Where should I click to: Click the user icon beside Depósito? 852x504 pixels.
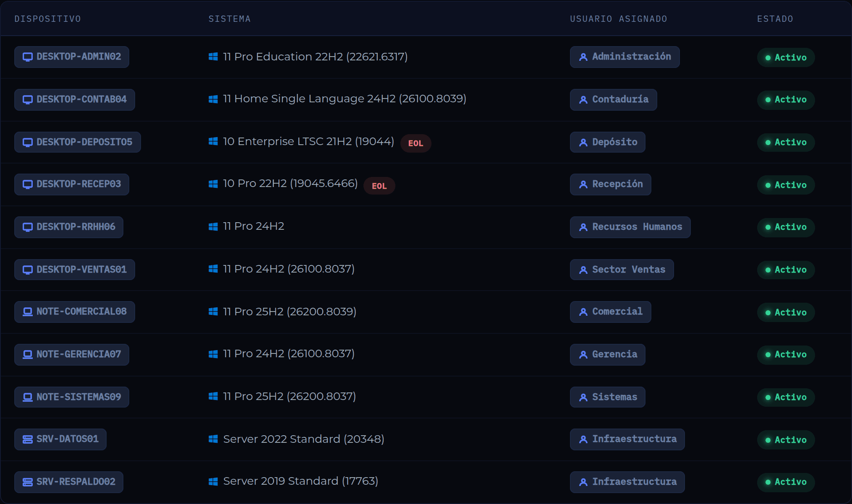pos(583,143)
